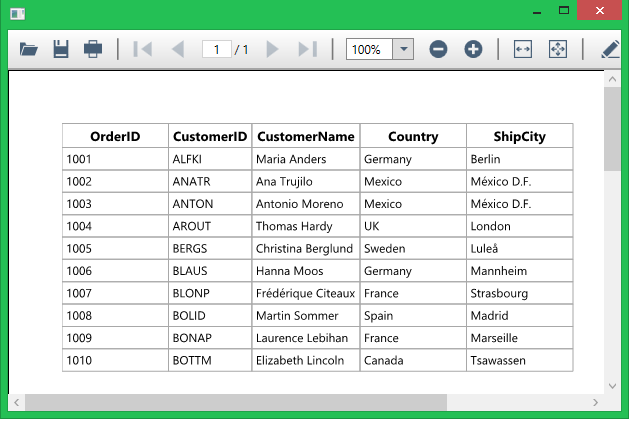This screenshot has height=421, width=629.
Task: Open a document with the folder icon
Action: point(28,49)
